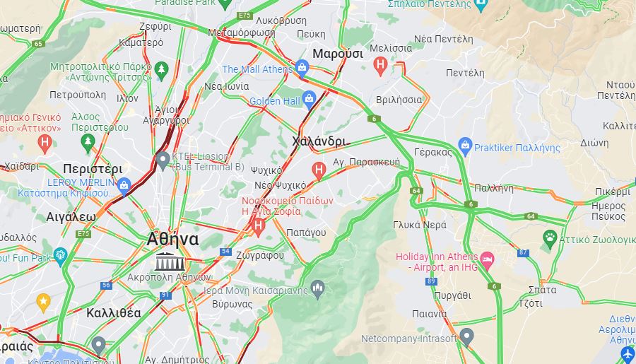
Task: Open the Άλσος Περιστερίου park icon
Action: click(88, 143)
